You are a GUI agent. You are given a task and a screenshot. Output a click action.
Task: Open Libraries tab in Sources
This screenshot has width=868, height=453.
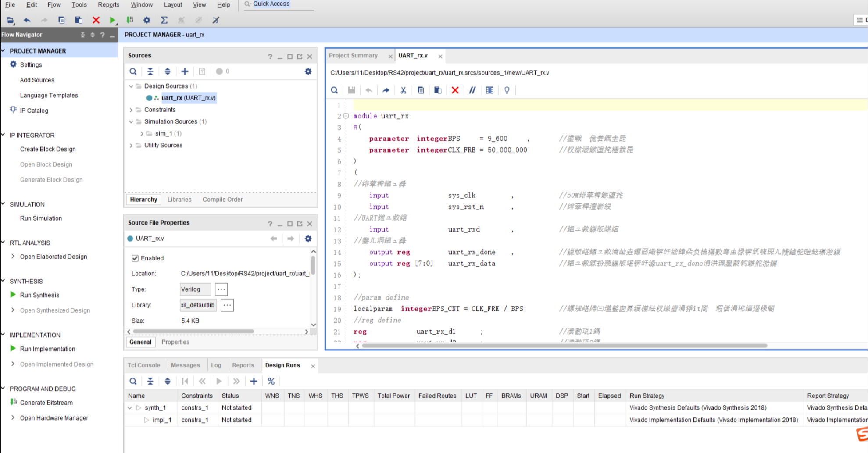tap(179, 200)
